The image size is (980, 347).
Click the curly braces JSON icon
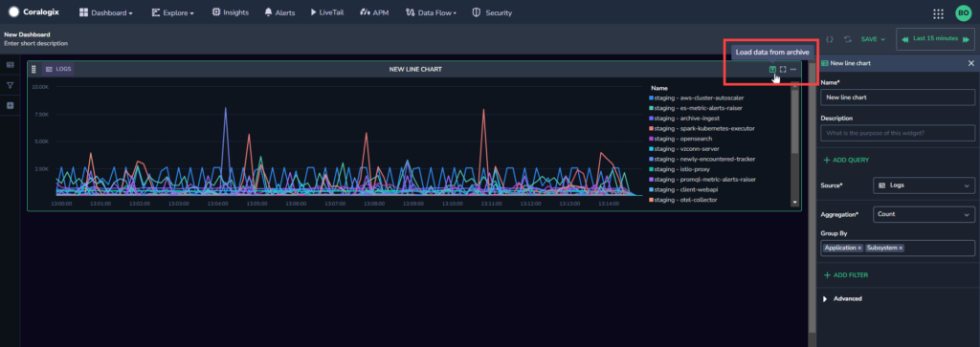coord(830,38)
